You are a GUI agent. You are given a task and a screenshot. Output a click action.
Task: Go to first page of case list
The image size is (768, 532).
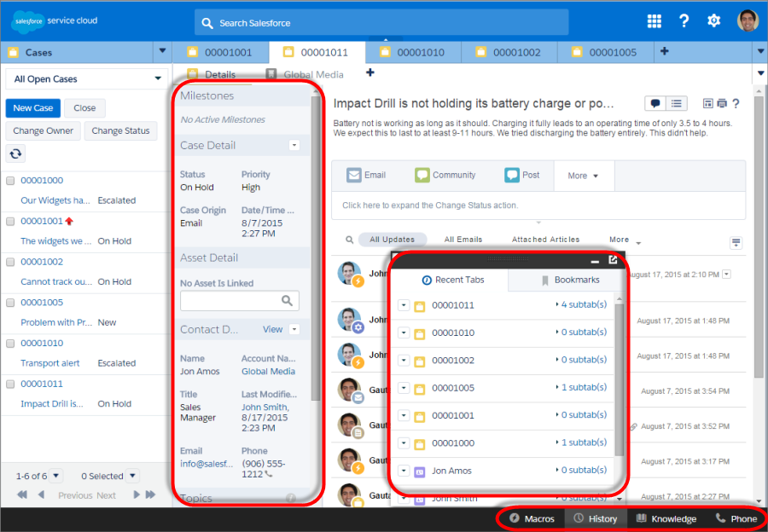pos(22,494)
